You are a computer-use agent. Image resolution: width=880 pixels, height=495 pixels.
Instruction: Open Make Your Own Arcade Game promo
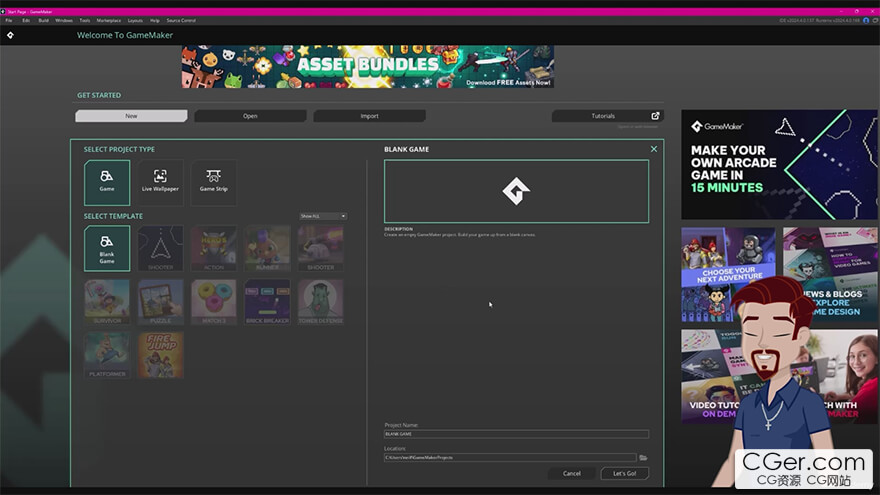779,164
